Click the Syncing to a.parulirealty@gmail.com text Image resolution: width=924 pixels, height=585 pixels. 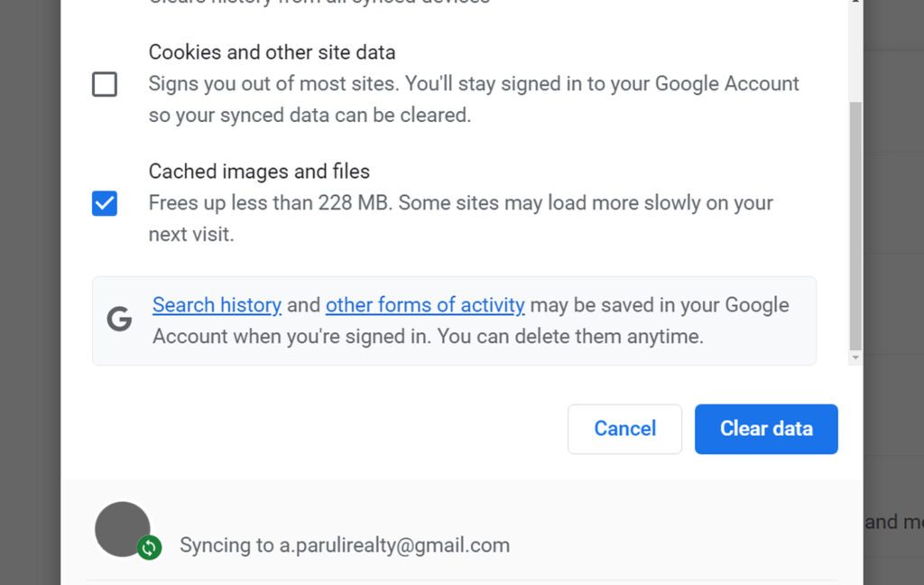(x=345, y=545)
